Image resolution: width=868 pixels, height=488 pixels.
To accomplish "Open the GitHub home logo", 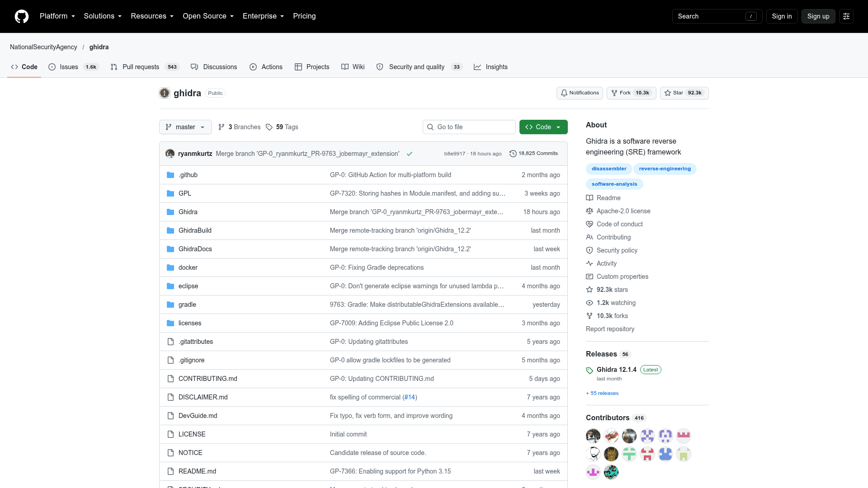I will pos(22,16).
